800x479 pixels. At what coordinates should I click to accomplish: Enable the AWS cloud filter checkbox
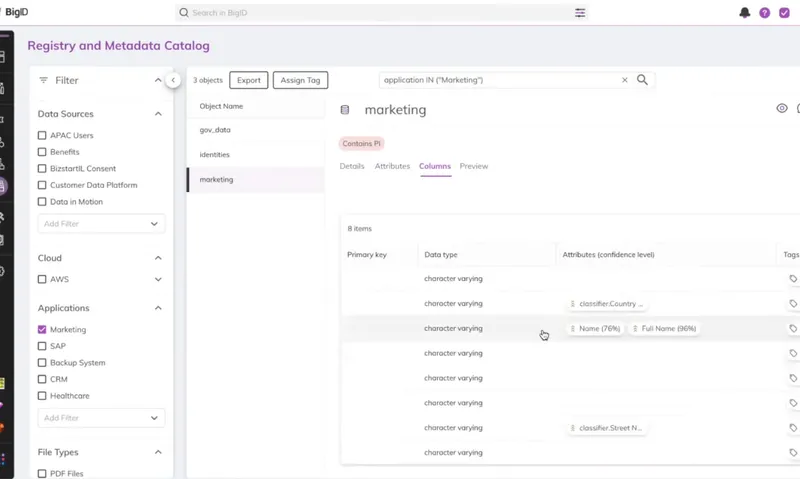click(x=42, y=279)
